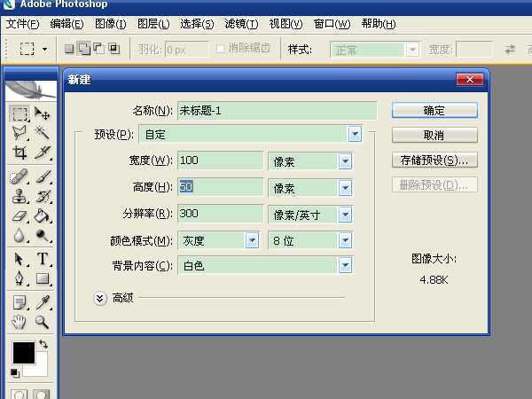Select the Crop tool
532x399 pixels.
[x=20, y=153]
